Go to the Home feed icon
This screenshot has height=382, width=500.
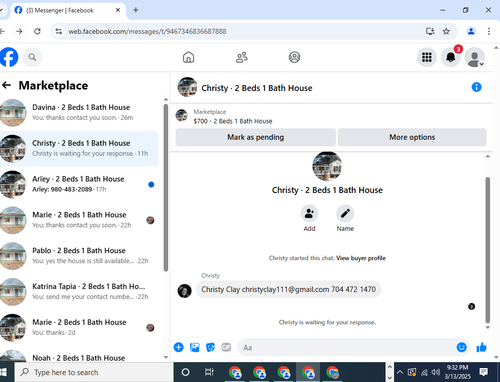188,57
